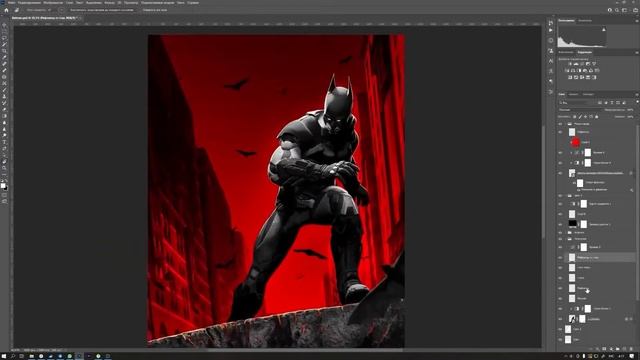The width and height of the screenshot is (640, 360).
Task: Switch to the Навигатор tab
Action: tap(585, 20)
